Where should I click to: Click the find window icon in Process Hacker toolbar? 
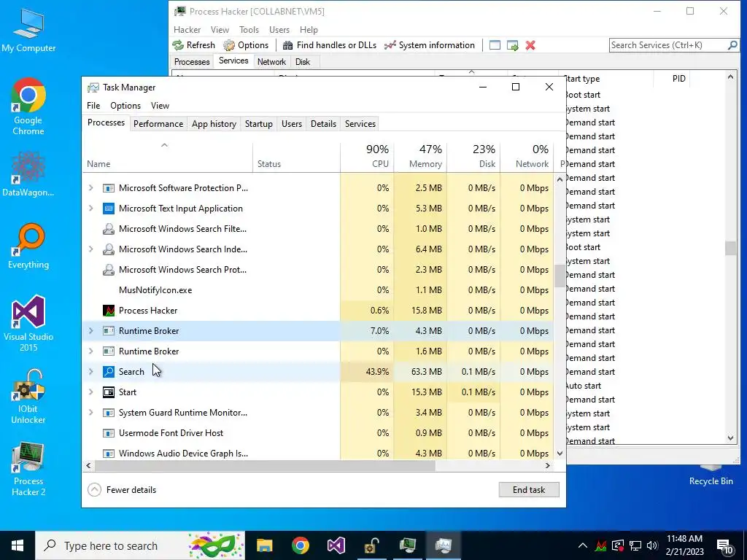495,45
